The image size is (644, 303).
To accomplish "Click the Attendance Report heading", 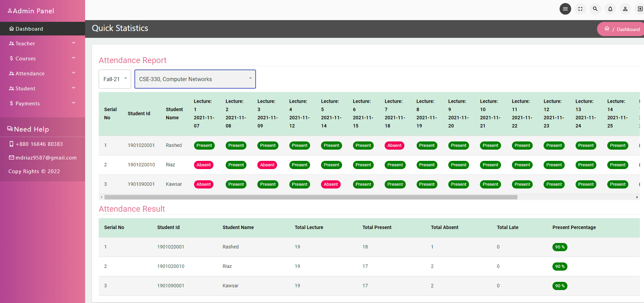I will pyautogui.click(x=132, y=60).
